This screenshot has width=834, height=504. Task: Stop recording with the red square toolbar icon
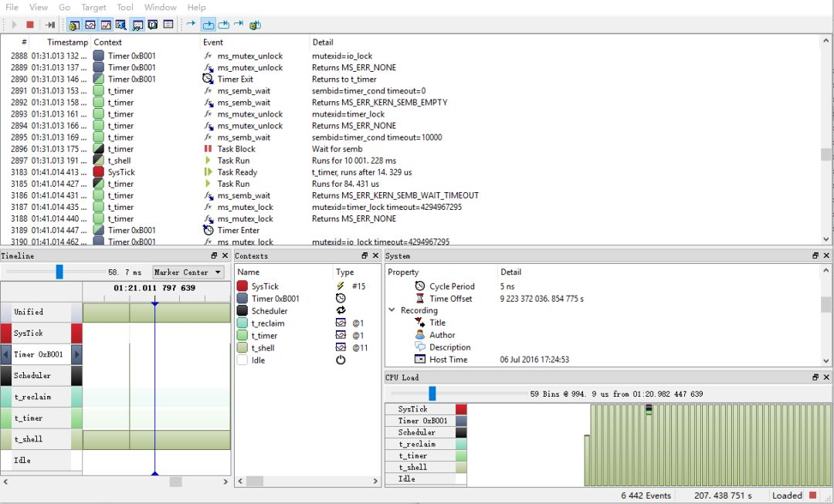tap(29, 24)
